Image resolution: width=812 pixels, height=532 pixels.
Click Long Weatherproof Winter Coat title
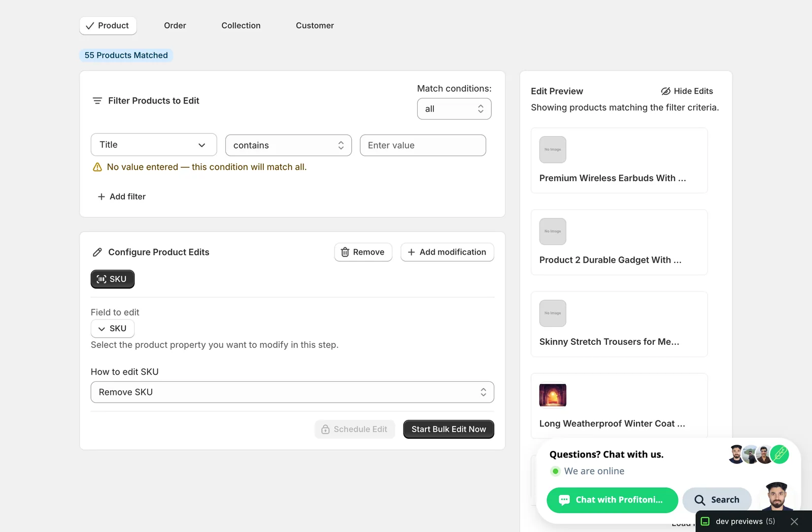pos(612,424)
